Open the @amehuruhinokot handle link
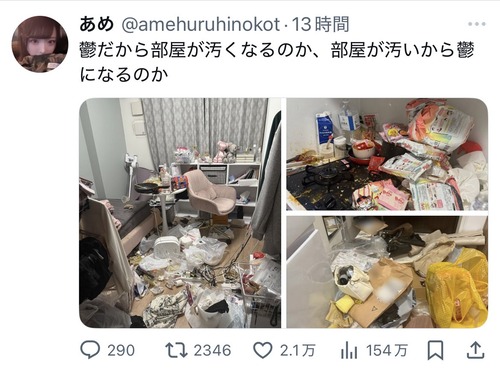Screen dimensions: 500x374 coord(201,25)
